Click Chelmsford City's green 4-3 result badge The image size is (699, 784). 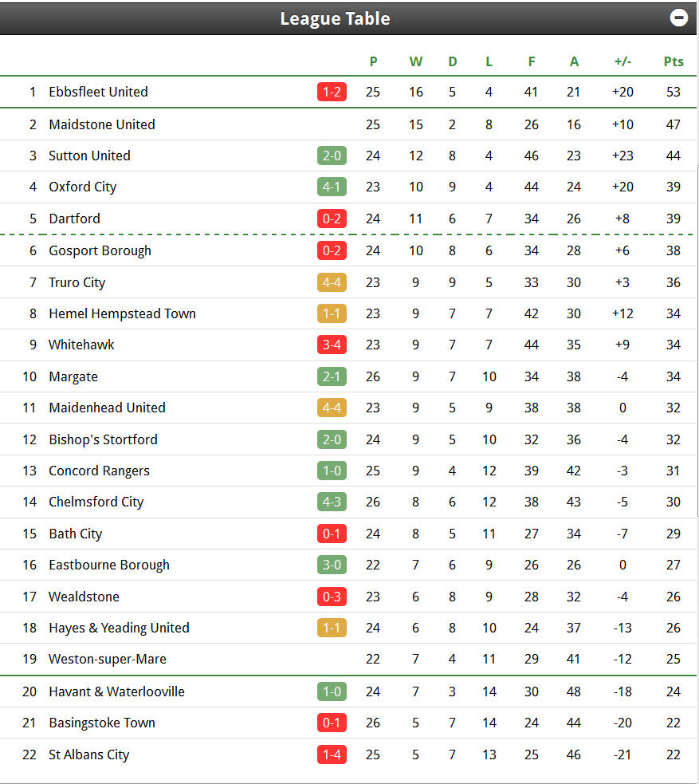click(x=332, y=502)
